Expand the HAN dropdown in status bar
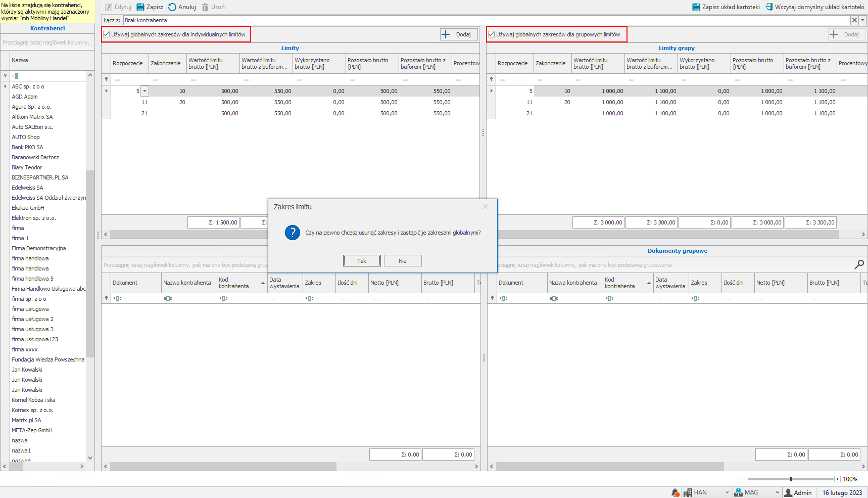This screenshot has height=498, width=868. 727,492
